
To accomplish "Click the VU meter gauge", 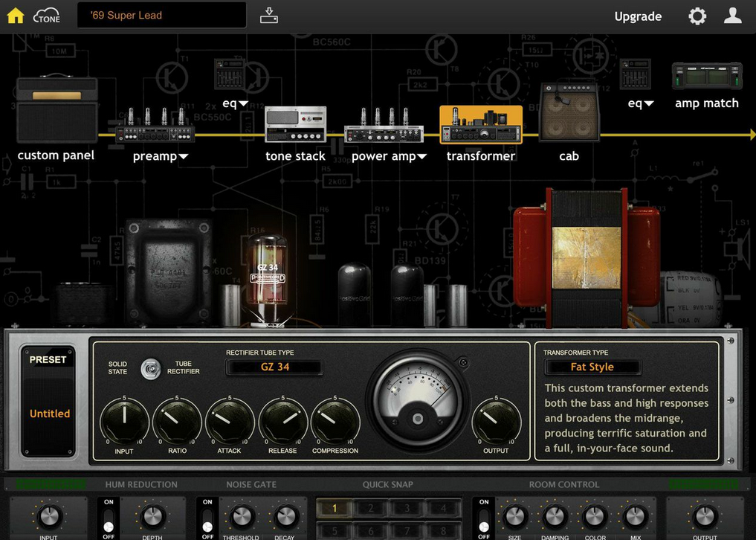I will coord(418,400).
